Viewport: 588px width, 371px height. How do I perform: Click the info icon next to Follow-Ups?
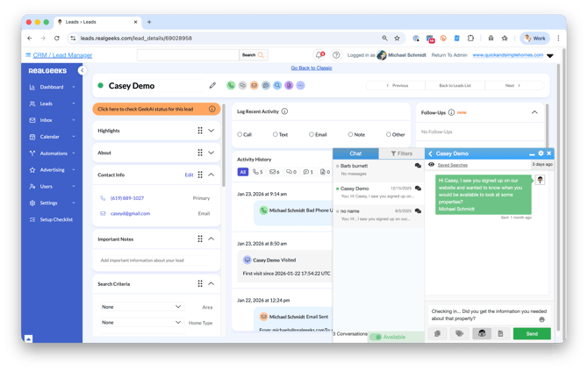pyautogui.click(x=451, y=112)
